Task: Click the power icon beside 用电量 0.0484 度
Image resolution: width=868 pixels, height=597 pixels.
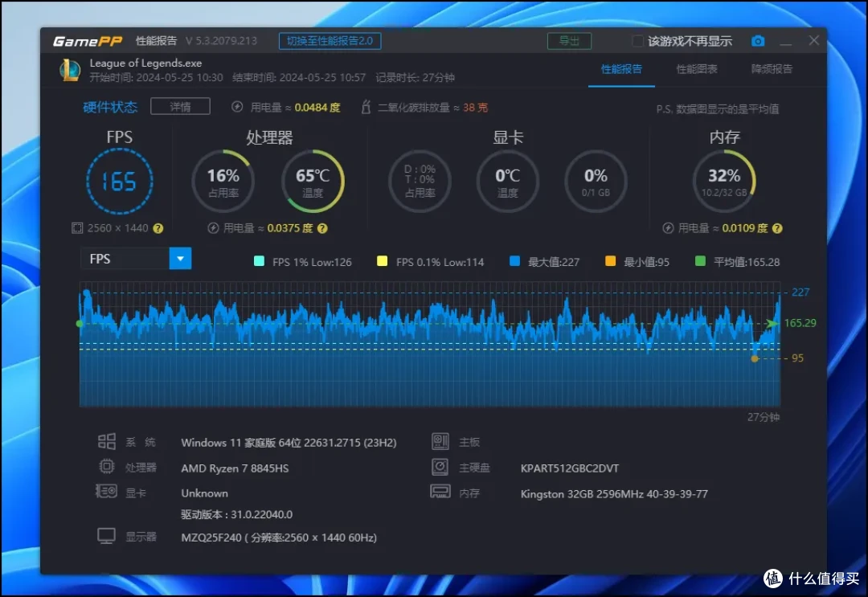Action: coord(237,107)
